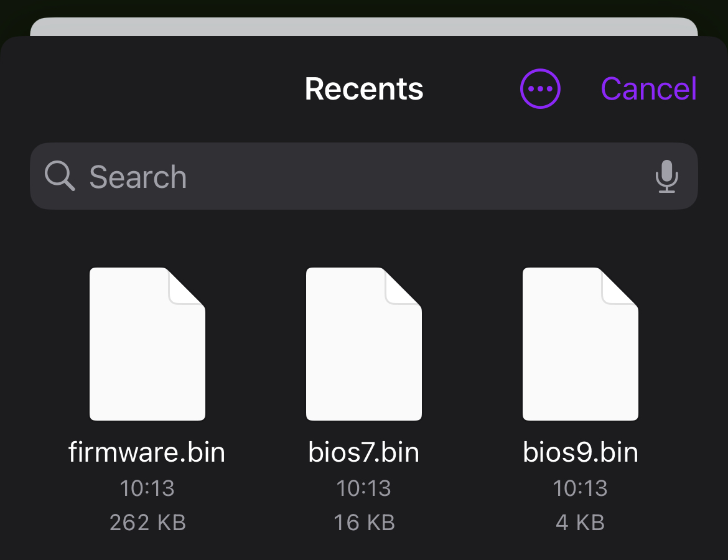Select the bios9.bin file icon
The image size is (728, 560).
point(580,344)
